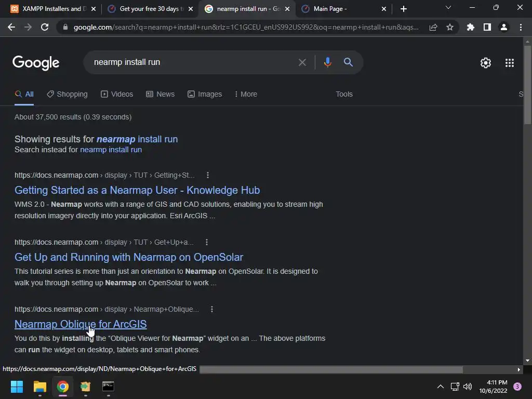Open Getting Started as a Nearmap User link
The width and height of the screenshot is (532, 399).
point(137,190)
